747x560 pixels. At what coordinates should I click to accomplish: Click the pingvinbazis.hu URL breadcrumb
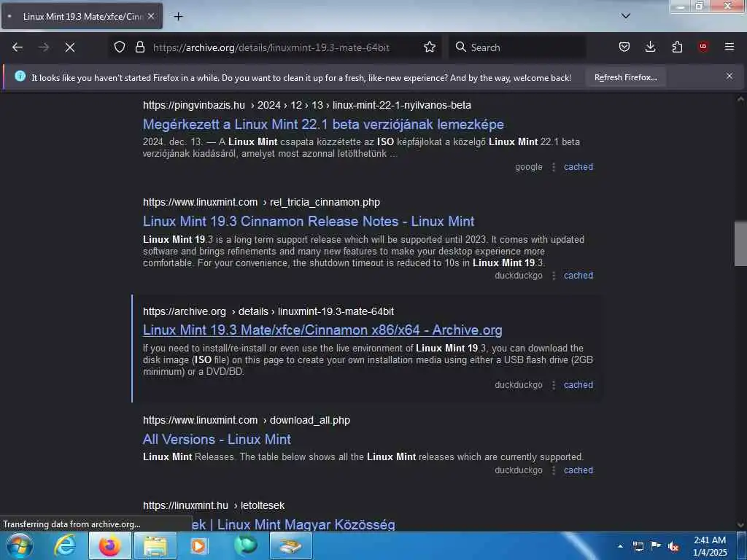(307, 105)
